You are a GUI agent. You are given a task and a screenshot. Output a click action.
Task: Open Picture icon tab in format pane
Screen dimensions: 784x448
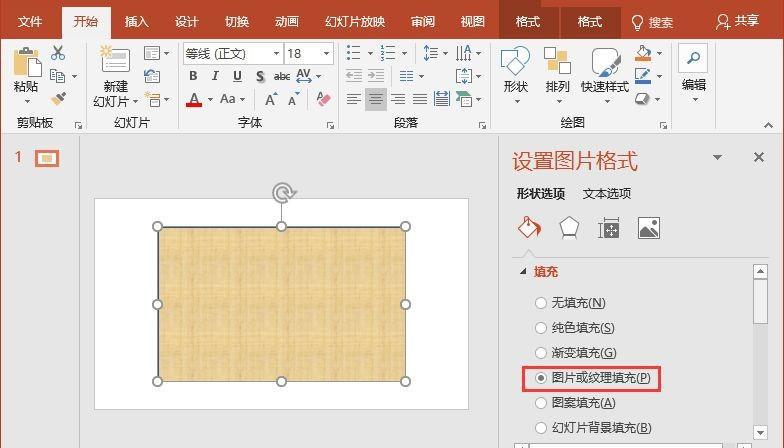(648, 228)
